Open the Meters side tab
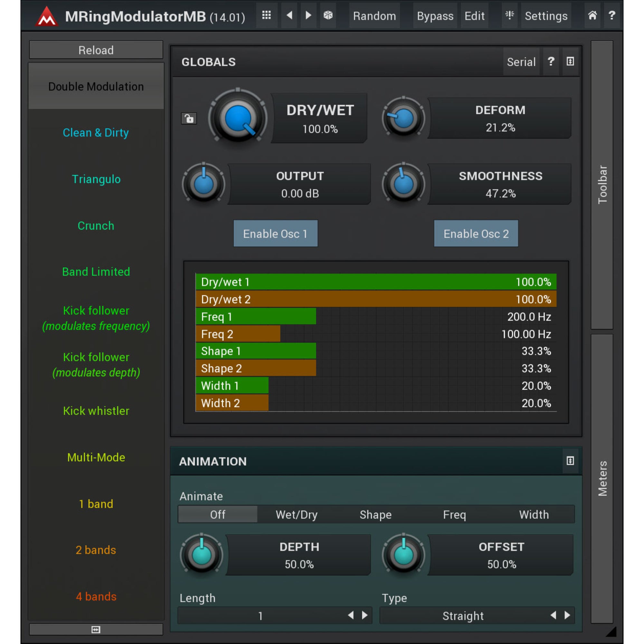This screenshot has height=644, width=644. click(x=602, y=479)
